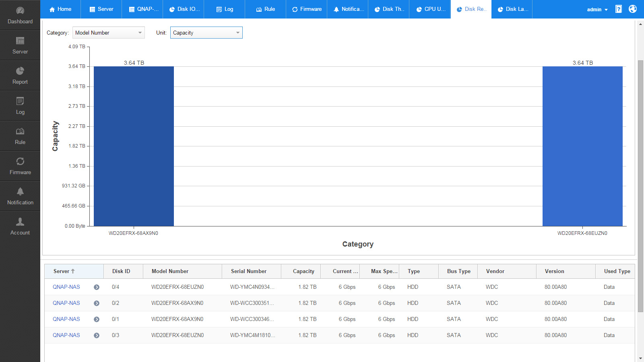Open the Rule book icon in sidebar
Image resolution: width=644 pixels, height=362 pixels.
click(20, 131)
